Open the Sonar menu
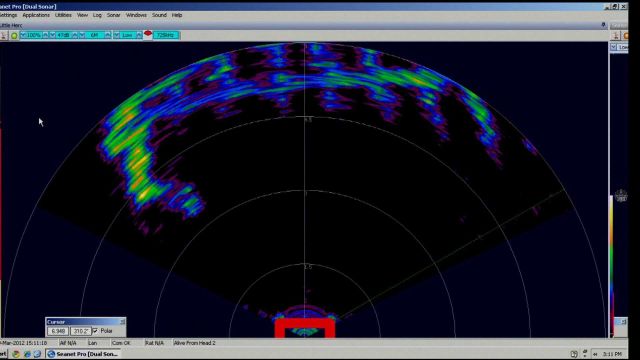The image size is (640, 360). coord(113,15)
